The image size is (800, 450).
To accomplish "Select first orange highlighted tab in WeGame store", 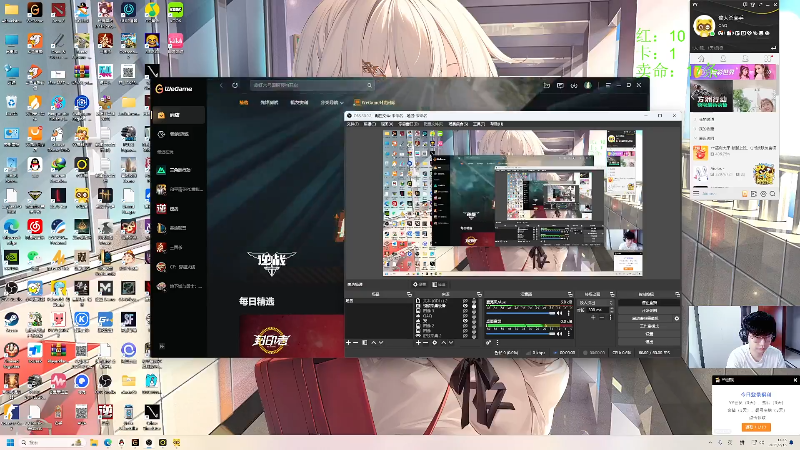I will [244, 102].
